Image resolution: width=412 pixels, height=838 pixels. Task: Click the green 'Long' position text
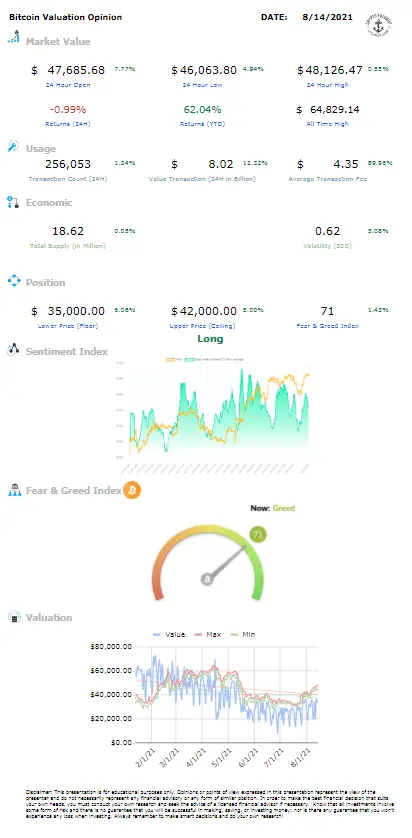coord(210,339)
